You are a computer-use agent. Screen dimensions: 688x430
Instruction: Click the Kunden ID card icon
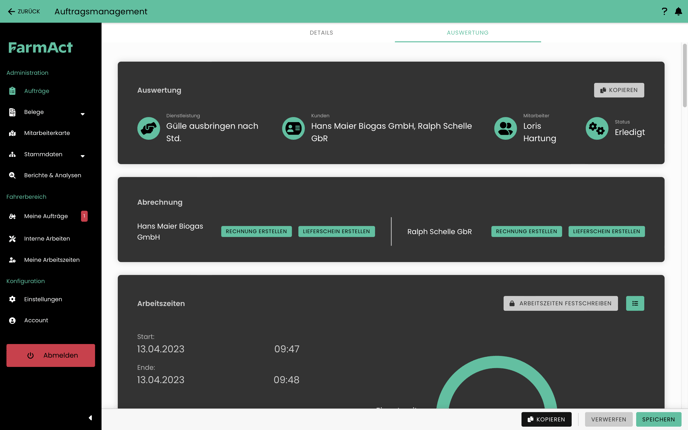(x=294, y=129)
